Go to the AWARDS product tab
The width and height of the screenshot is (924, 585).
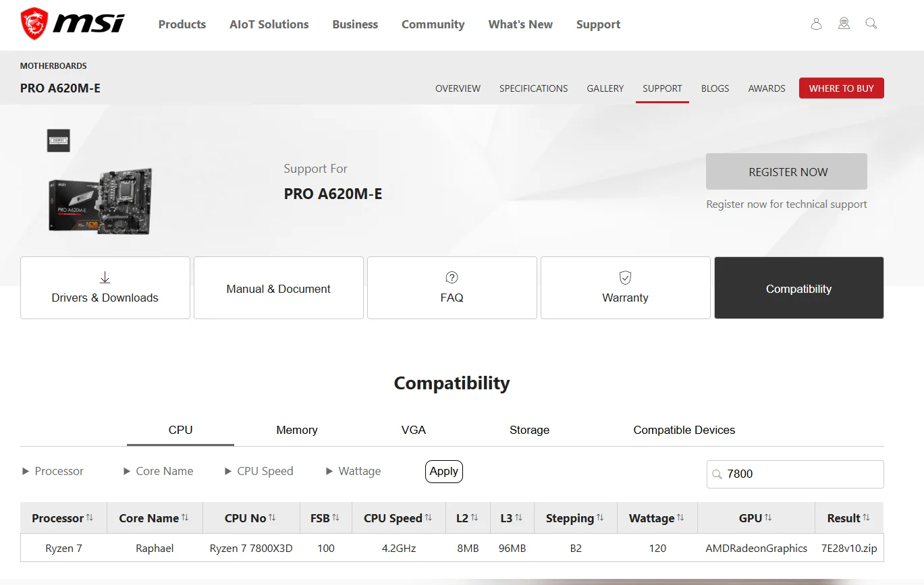tap(767, 88)
